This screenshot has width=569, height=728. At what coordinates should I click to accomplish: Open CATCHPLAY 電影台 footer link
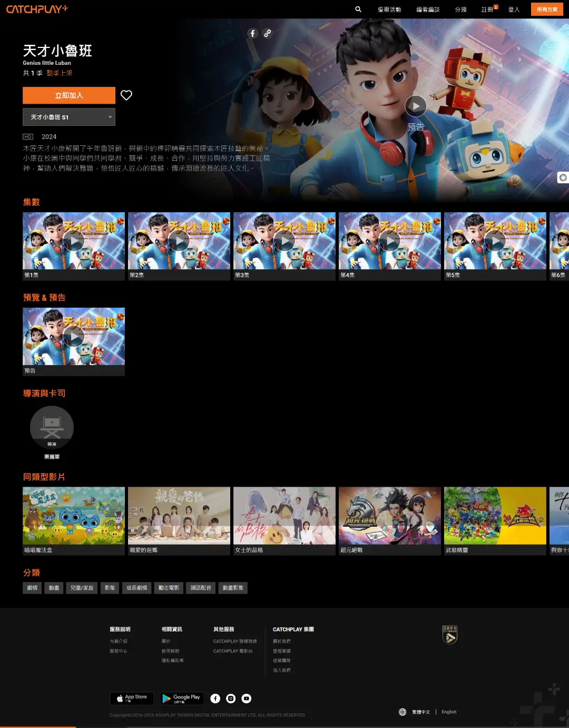[x=233, y=651]
